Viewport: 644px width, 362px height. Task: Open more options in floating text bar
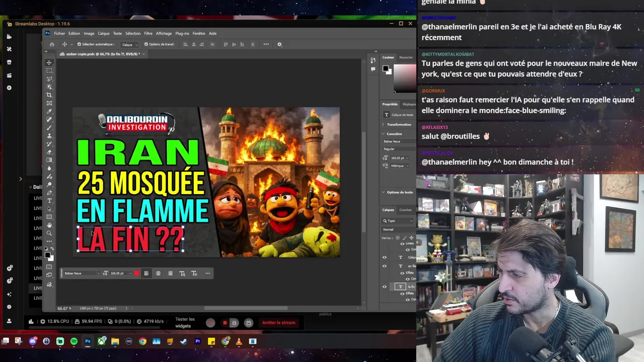click(x=207, y=273)
